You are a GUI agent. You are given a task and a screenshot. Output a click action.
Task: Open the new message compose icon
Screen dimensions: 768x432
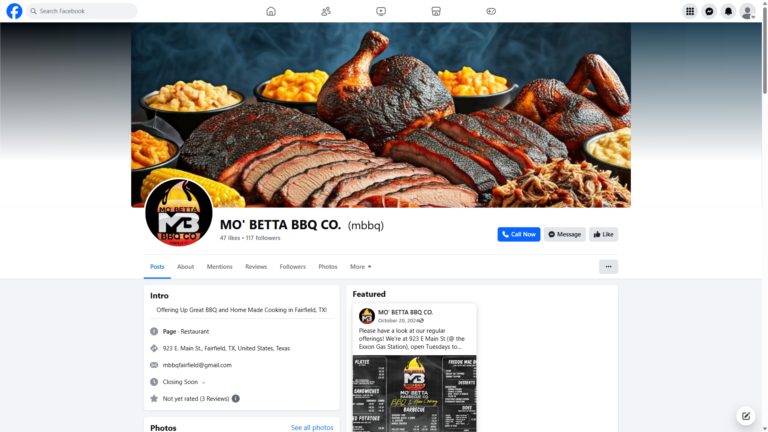745,416
